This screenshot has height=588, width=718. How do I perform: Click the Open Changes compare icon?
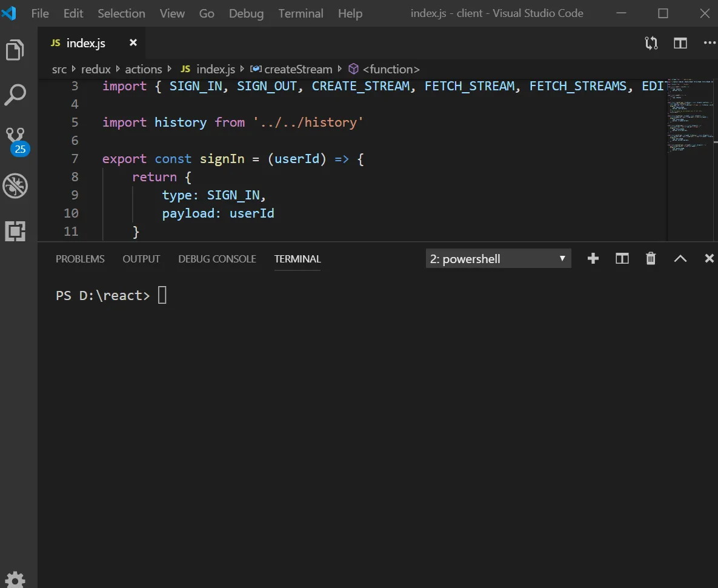[x=651, y=43]
